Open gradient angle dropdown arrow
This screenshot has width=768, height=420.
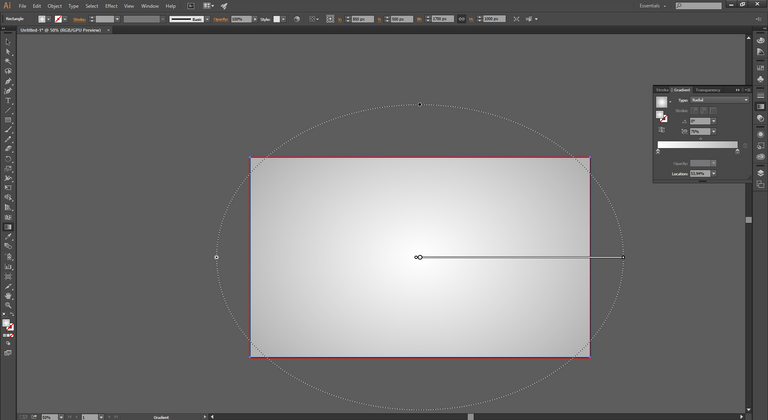coord(714,121)
